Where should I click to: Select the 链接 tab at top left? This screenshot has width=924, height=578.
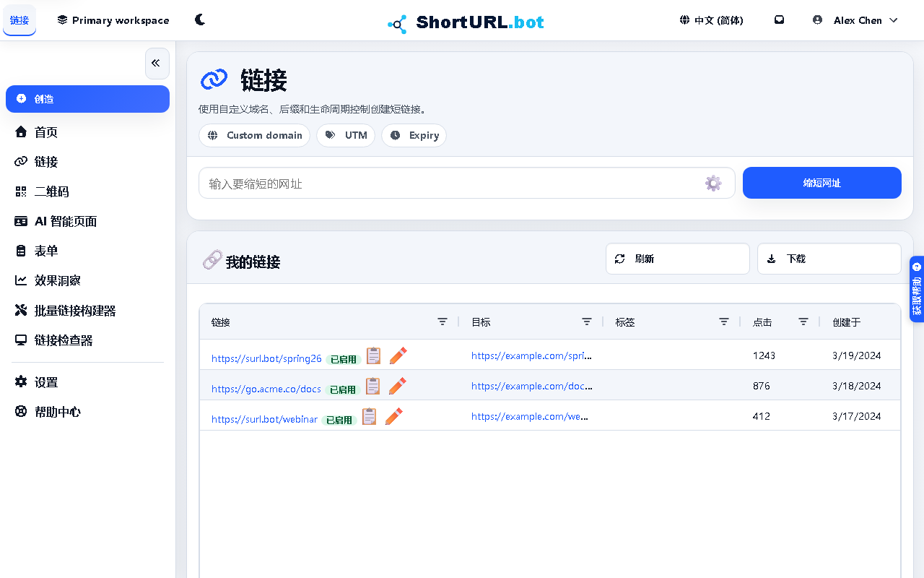[19, 20]
